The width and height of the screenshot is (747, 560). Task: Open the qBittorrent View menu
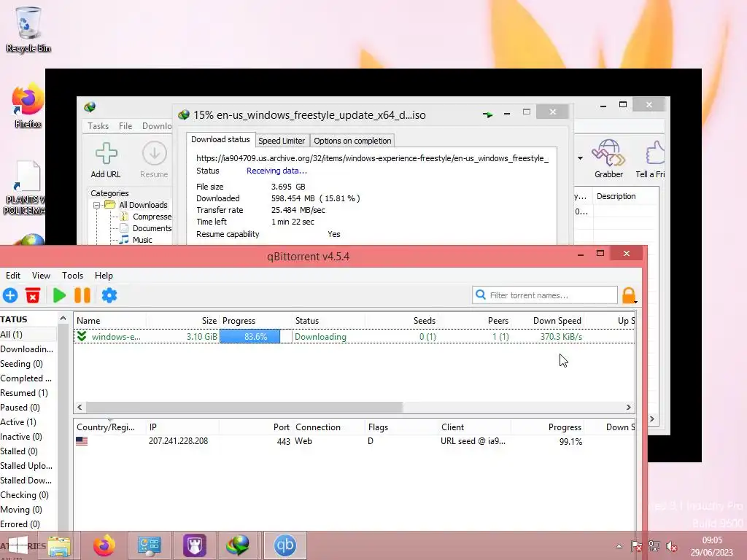(x=41, y=275)
